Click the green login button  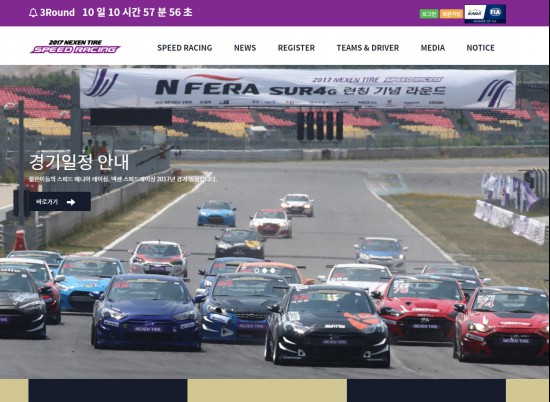point(429,14)
